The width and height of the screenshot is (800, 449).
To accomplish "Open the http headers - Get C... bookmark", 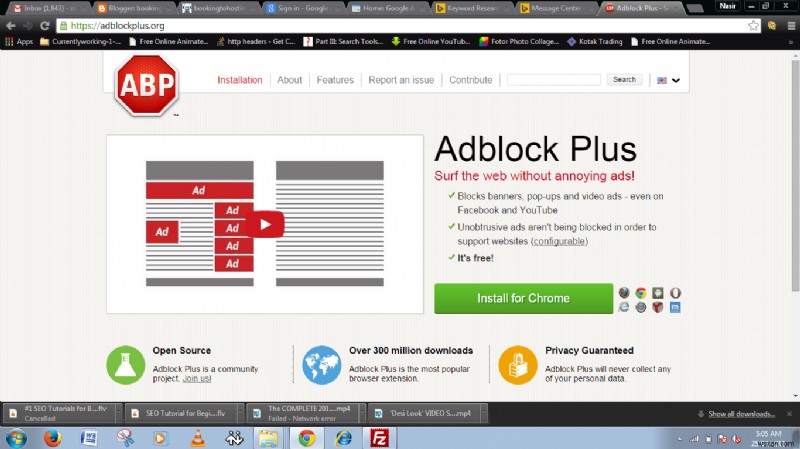I will (256, 41).
